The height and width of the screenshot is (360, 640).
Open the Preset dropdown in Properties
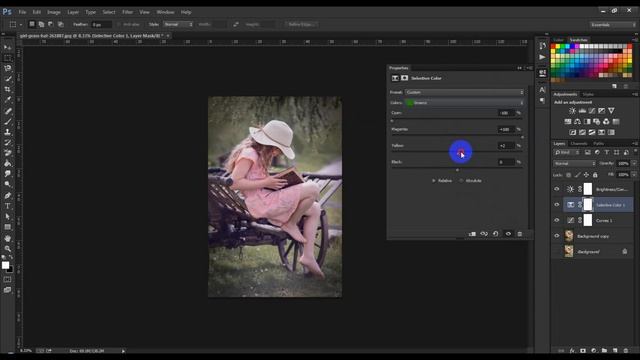click(464, 92)
